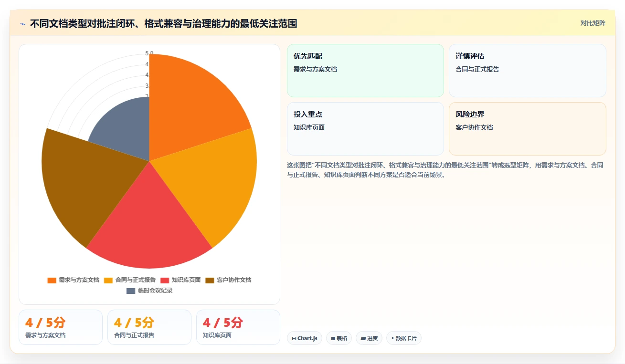Image resolution: width=625 pixels, height=364 pixels.
Task: Select the 进度 tag chip
Action: pyautogui.click(x=369, y=338)
